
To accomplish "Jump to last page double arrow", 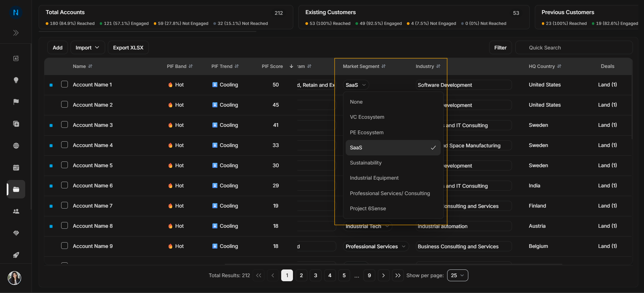I will coord(398,276).
